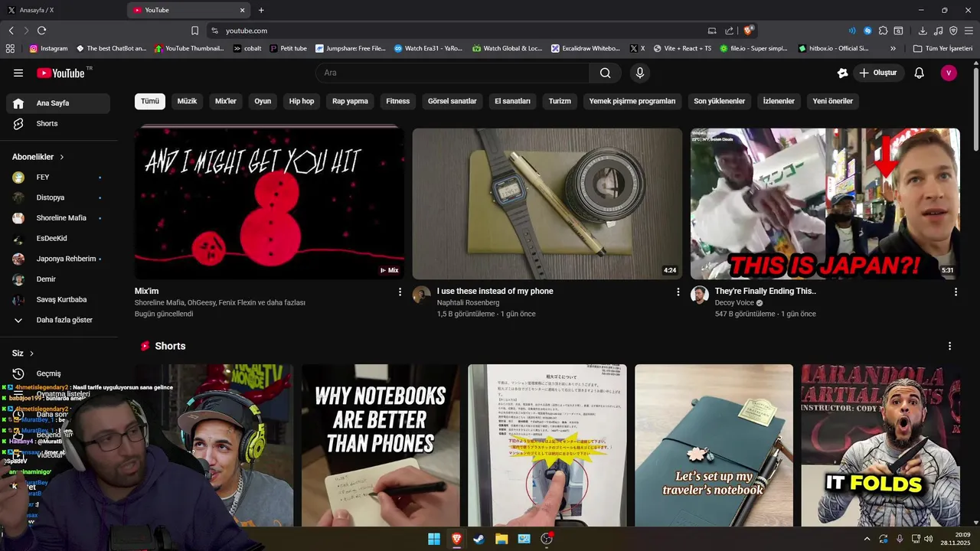Open the Shoreline Mafia subscription
Image resolution: width=980 pixels, height=551 pixels.
(x=58, y=218)
